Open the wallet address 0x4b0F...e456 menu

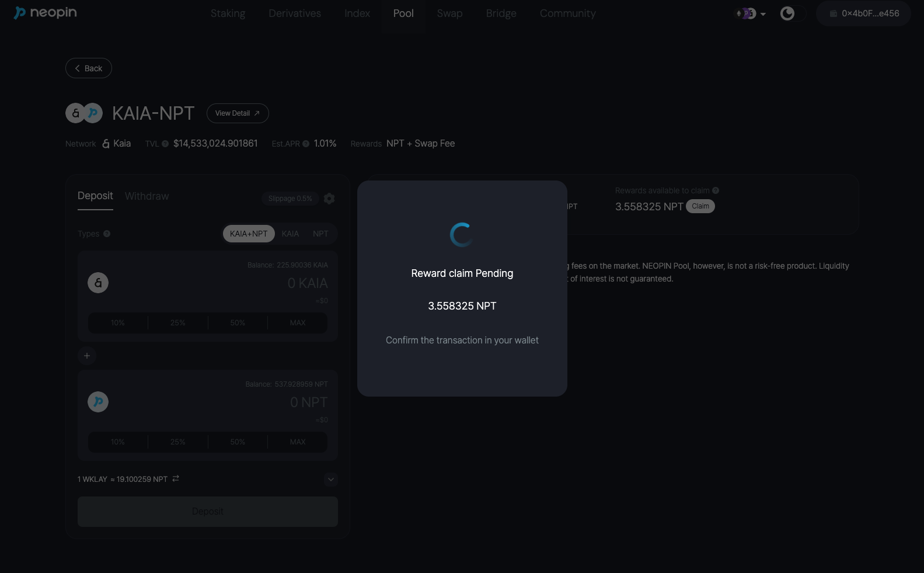pos(864,13)
